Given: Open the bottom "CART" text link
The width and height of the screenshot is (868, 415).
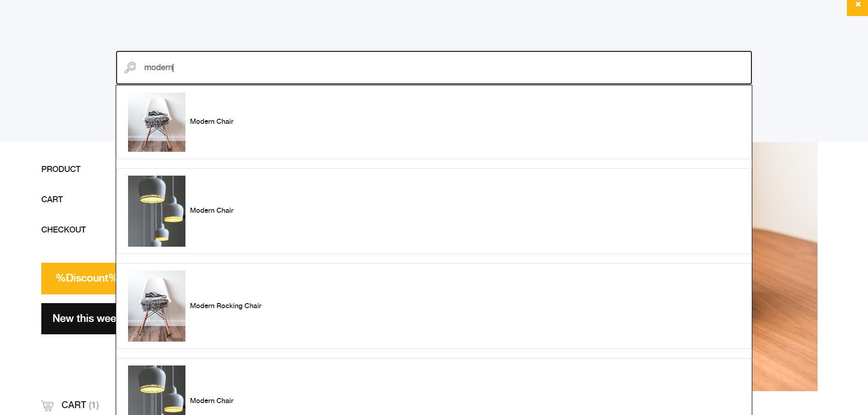Looking at the screenshot, I should click(73, 405).
